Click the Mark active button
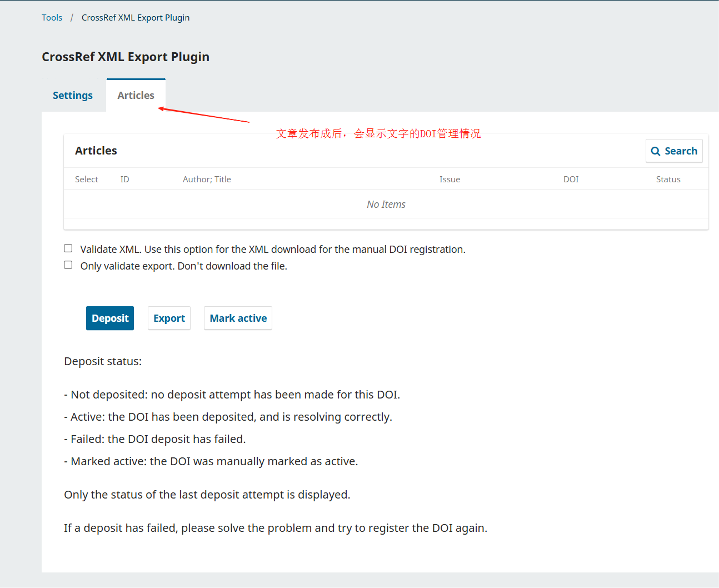 pyautogui.click(x=238, y=318)
